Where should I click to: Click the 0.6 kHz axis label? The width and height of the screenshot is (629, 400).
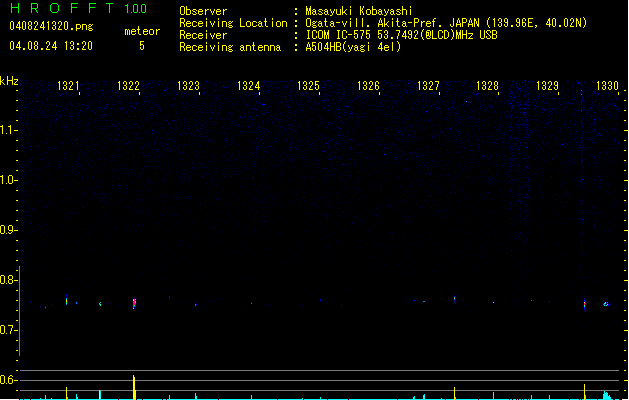[8, 380]
